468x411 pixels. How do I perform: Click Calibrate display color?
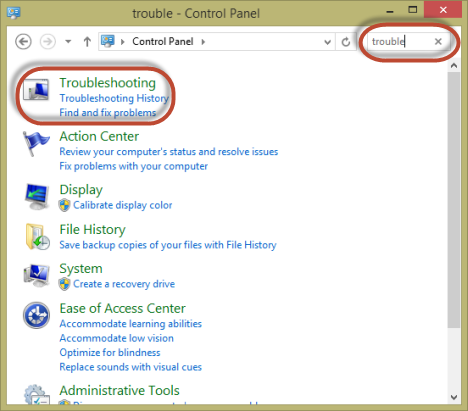pos(123,205)
